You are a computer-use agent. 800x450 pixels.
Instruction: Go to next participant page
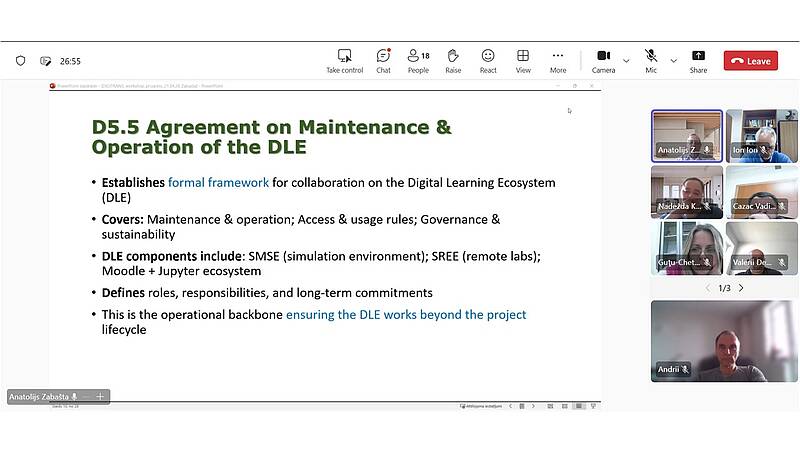[741, 288]
